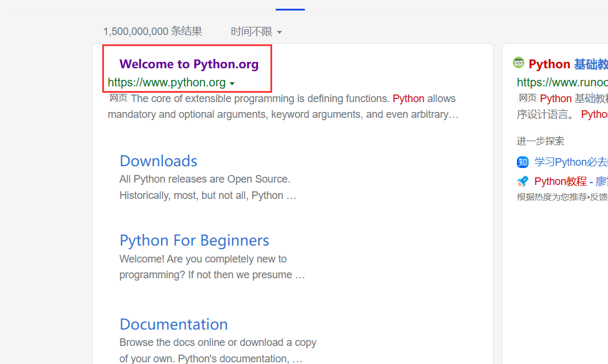
Task: Click the green runoob site icon
Action: (519, 62)
